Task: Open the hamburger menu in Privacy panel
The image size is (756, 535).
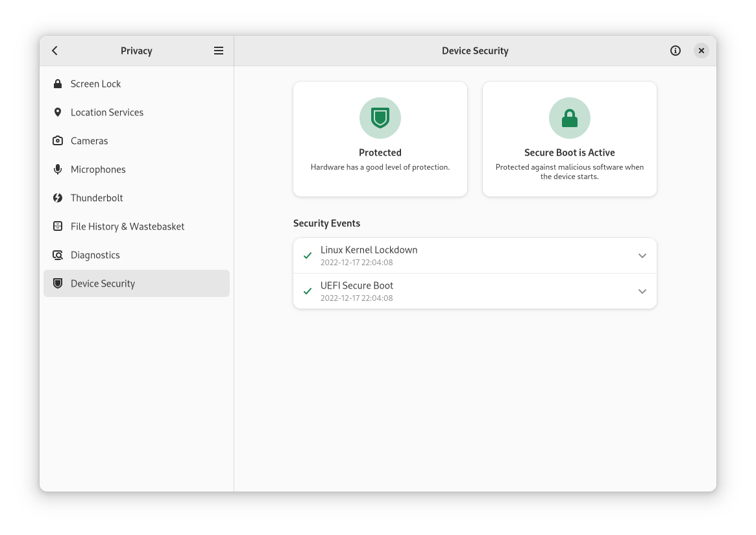Action: (219, 50)
